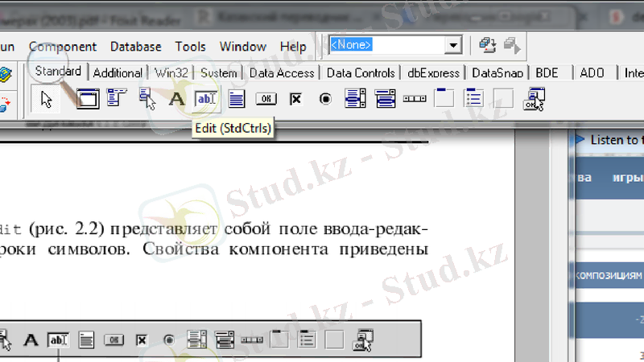Choose the MainMenu component icon

coord(117,98)
